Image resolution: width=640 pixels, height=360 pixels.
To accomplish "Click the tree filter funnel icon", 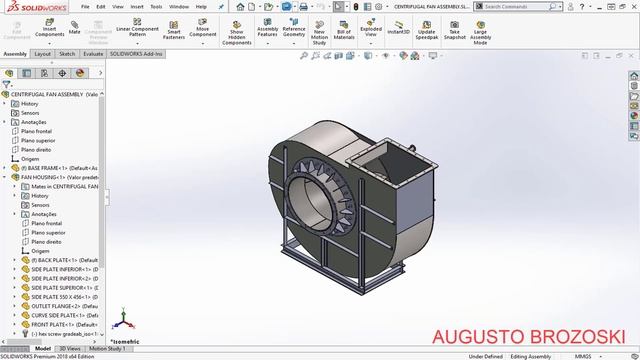I will click(x=7, y=84).
